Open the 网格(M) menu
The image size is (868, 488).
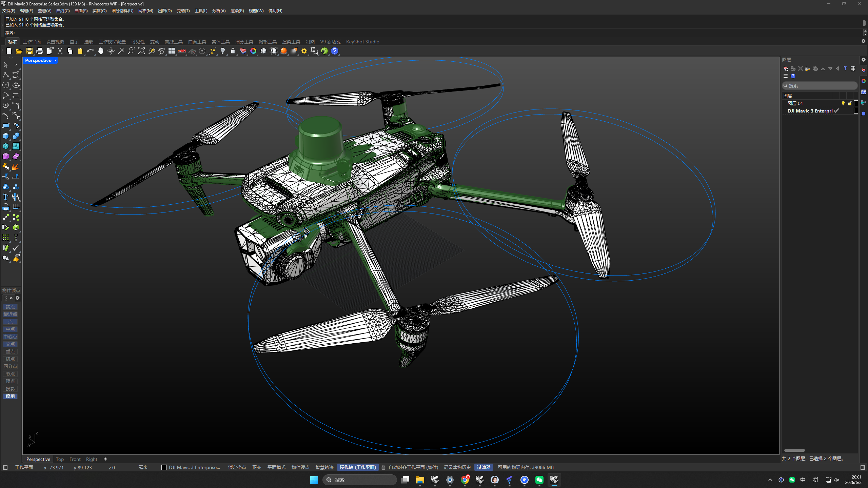pos(146,11)
